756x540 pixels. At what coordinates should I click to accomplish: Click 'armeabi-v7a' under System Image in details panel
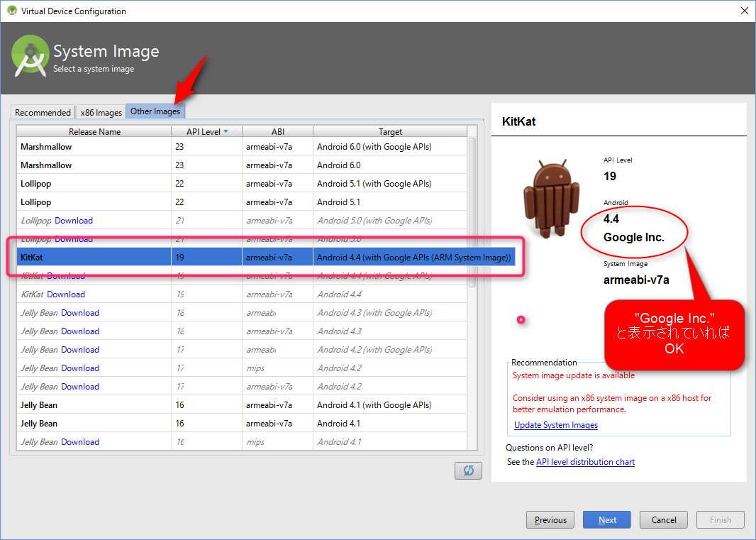coord(636,280)
